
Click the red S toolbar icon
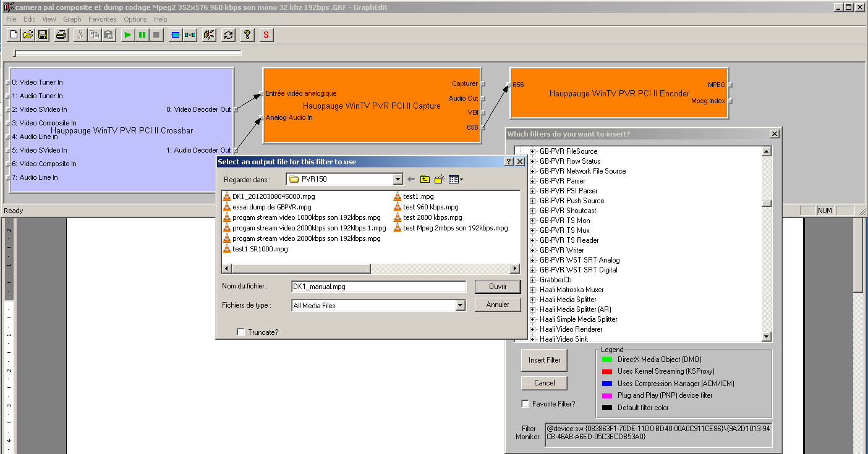tap(266, 35)
